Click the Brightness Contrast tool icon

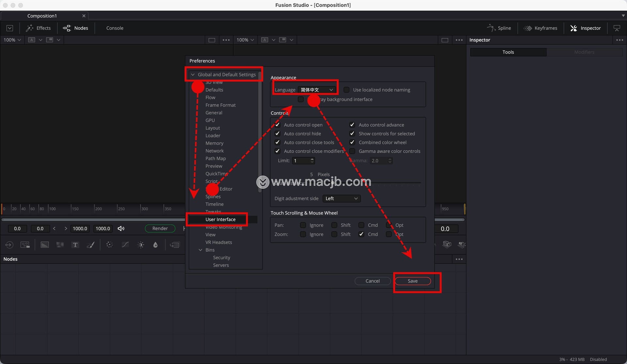(141, 245)
